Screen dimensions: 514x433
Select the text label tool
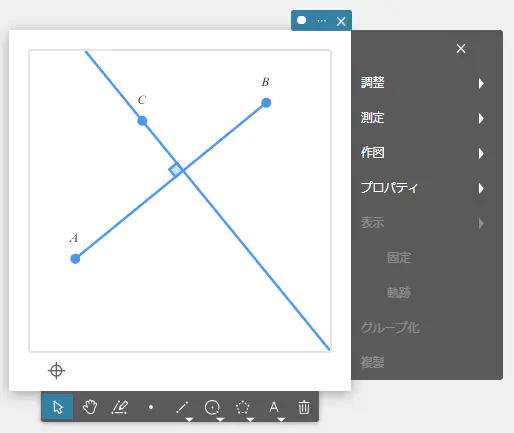pos(274,407)
